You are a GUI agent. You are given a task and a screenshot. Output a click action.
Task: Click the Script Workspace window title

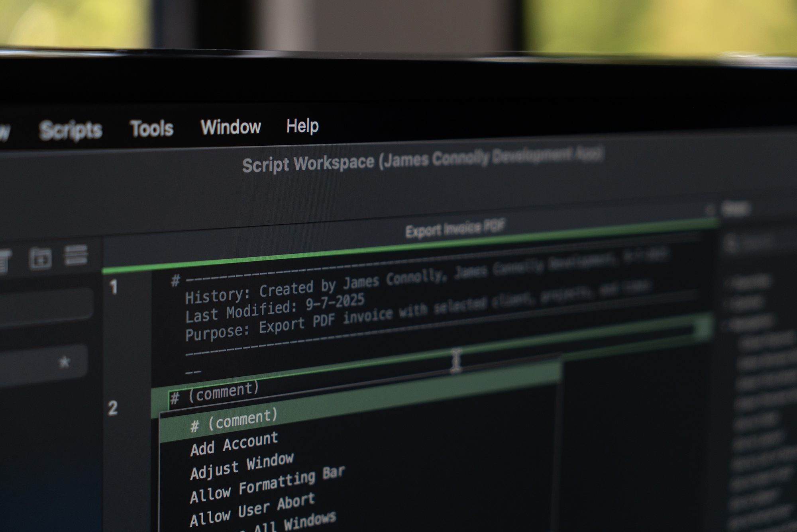click(422, 160)
